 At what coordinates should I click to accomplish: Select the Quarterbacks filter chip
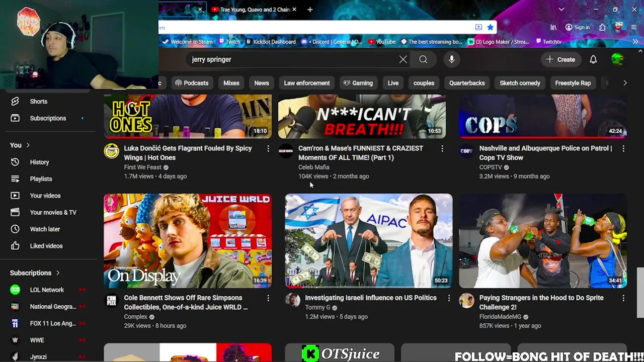(x=467, y=83)
